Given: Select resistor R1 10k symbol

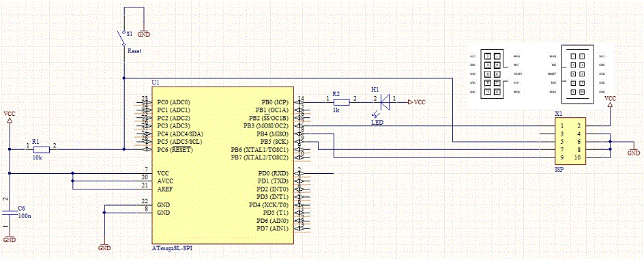Looking at the screenshot, I should tap(41, 150).
